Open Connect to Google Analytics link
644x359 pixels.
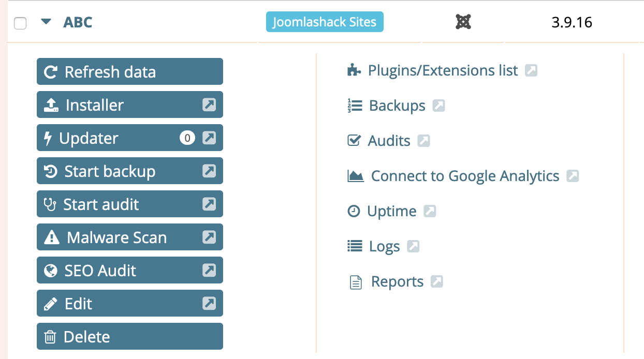click(x=465, y=176)
